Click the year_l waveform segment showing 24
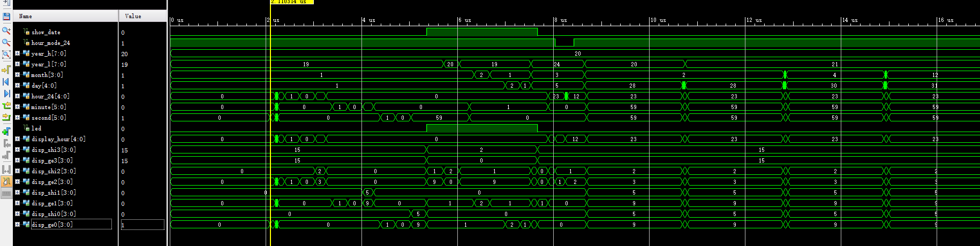Image resolution: width=980 pixels, height=246 pixels. tap(557, 64)
